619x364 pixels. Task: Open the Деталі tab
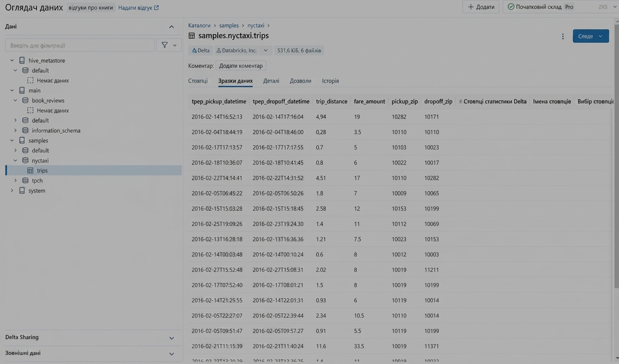tap(271, 81)
